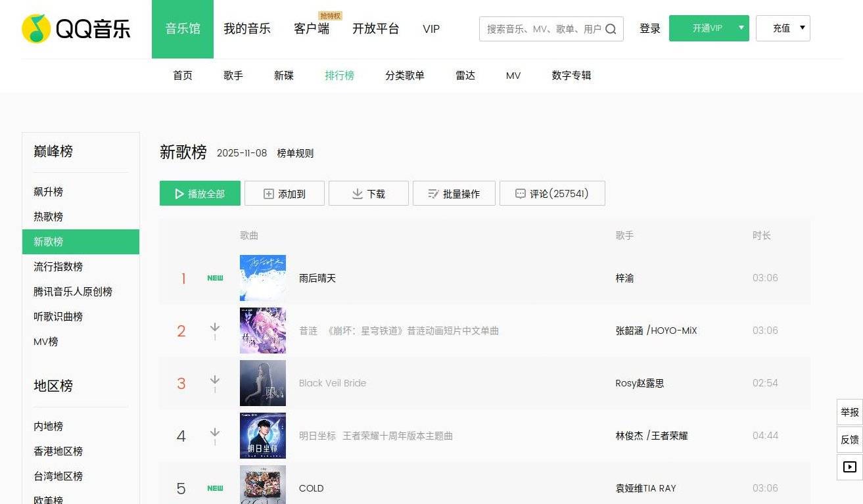Switch to the 我的音乐 tab
This screenshot has width=863, height=504.
point(246,29)
